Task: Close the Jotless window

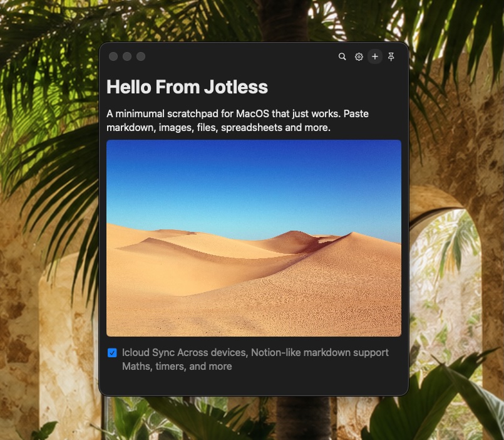Action: click(x=113, y=56)
